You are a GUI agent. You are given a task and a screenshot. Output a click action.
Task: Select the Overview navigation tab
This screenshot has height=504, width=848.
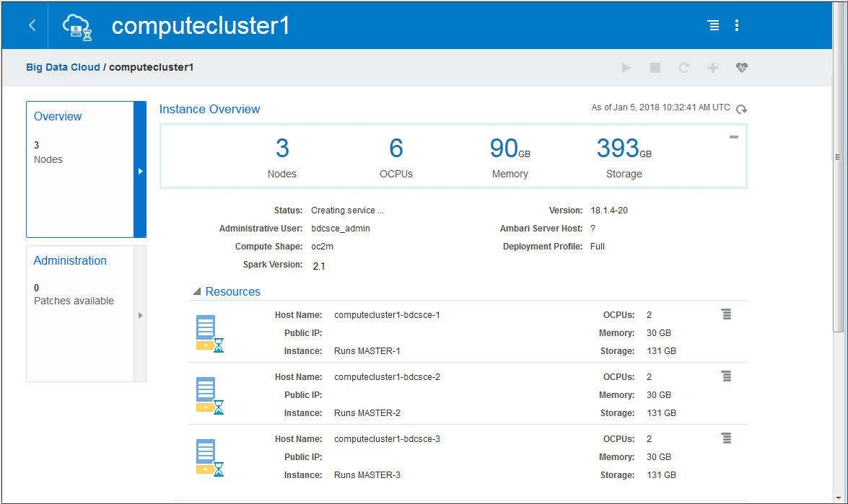click(x=58, y=116)
